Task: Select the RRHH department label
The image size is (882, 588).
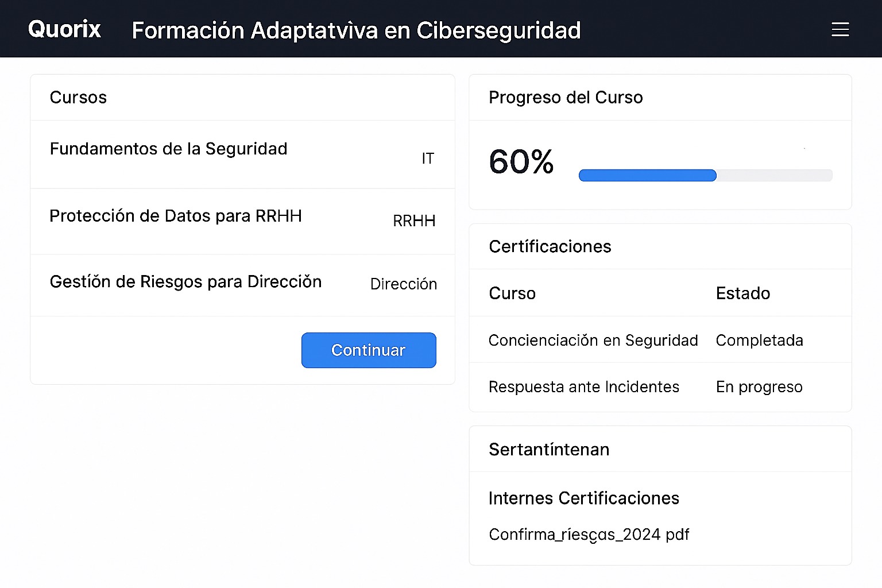Action: 413,220
